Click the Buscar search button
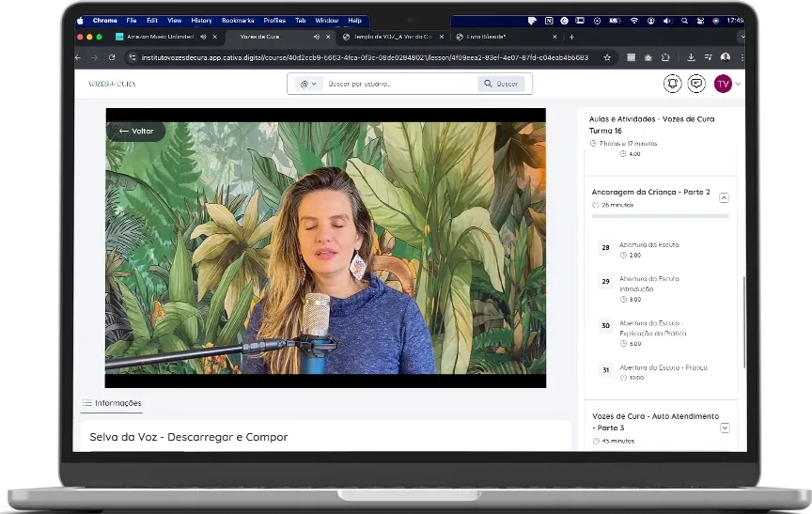The height and width of the screenshot is (514, 812). tap(501, 84)
